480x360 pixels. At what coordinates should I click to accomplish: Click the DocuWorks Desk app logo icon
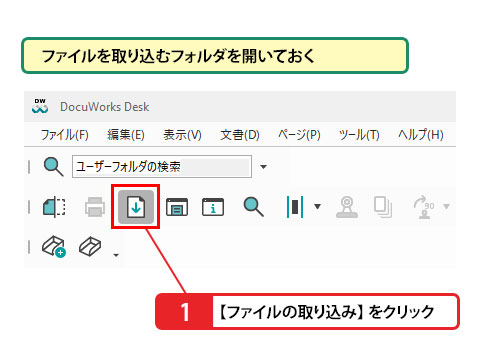point(40,106)
